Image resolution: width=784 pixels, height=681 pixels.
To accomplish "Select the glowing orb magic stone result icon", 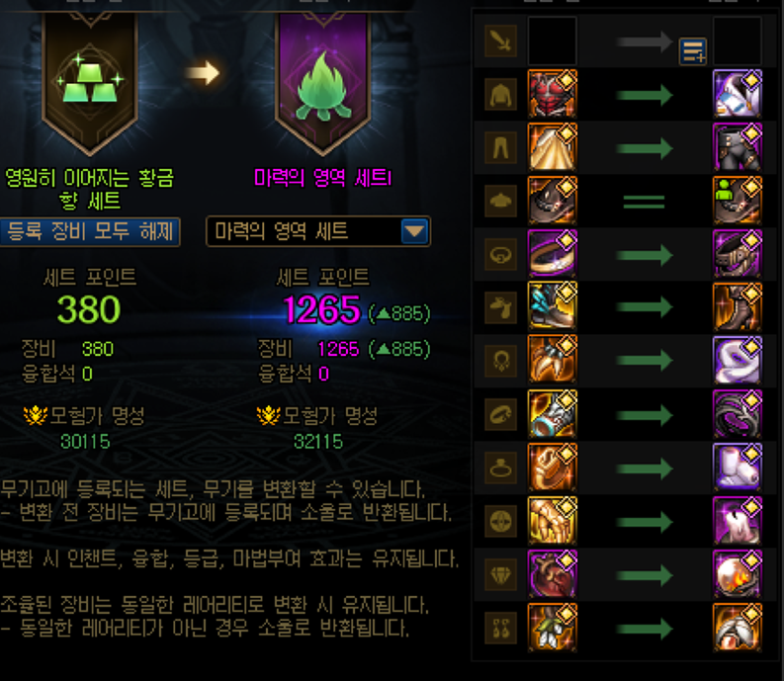I will pos(737,574).
